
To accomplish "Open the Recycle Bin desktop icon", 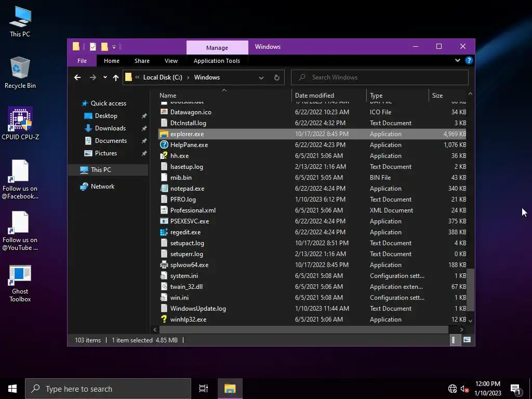I will [20, 73].
